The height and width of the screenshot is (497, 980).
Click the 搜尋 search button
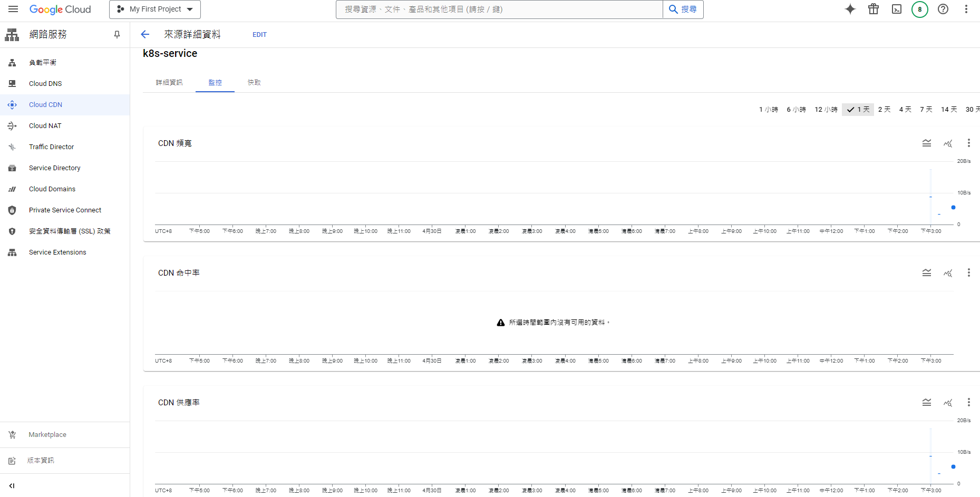click(683, 9)
